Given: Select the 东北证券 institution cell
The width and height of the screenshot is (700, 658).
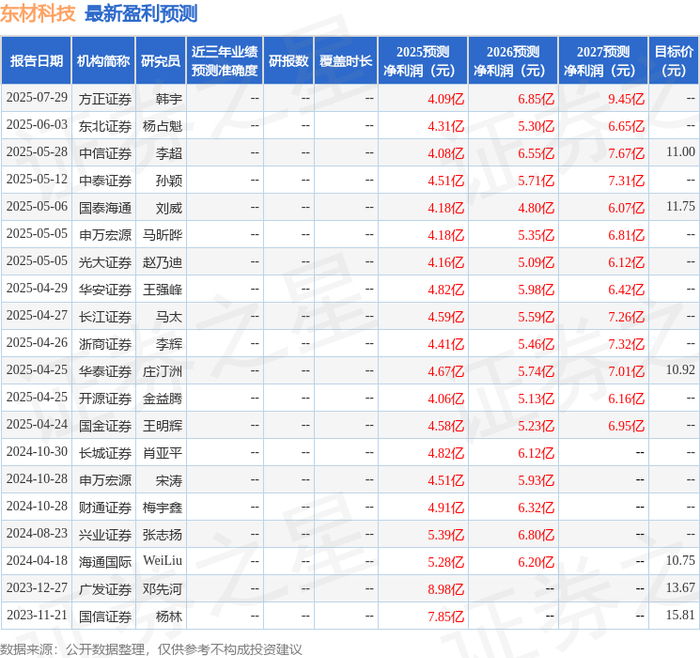Looking at the screenshot, I should pos(105,126).
